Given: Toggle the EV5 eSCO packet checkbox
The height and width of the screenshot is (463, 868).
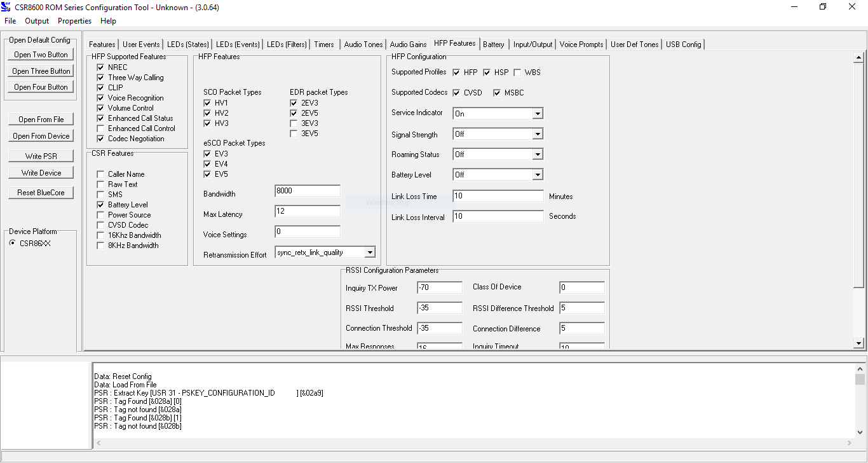Looking at the screenshot, I should tap(207, 174).
